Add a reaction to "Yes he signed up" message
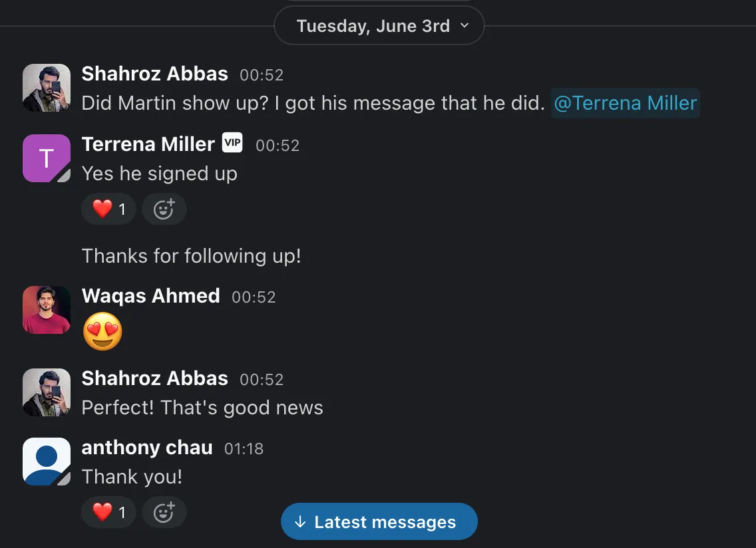This screenshot has height=548, width=756. (x=164, y=209)
